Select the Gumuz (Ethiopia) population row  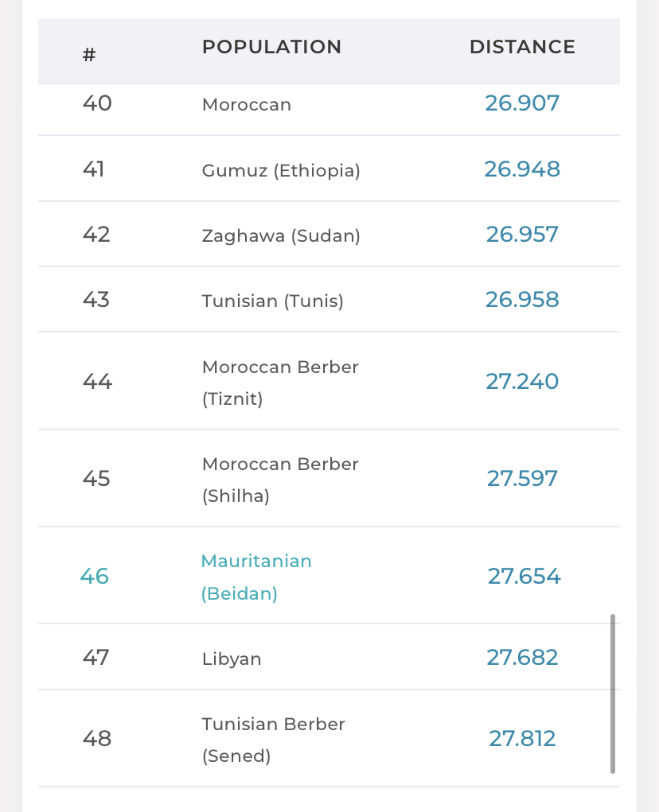281,170
